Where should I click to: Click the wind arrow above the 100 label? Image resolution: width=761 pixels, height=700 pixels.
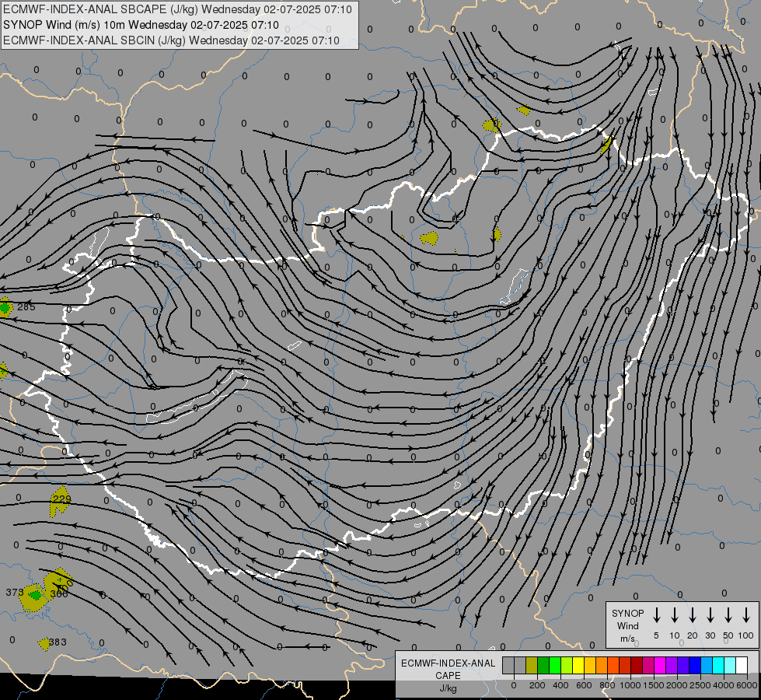(x=746, y=615)
